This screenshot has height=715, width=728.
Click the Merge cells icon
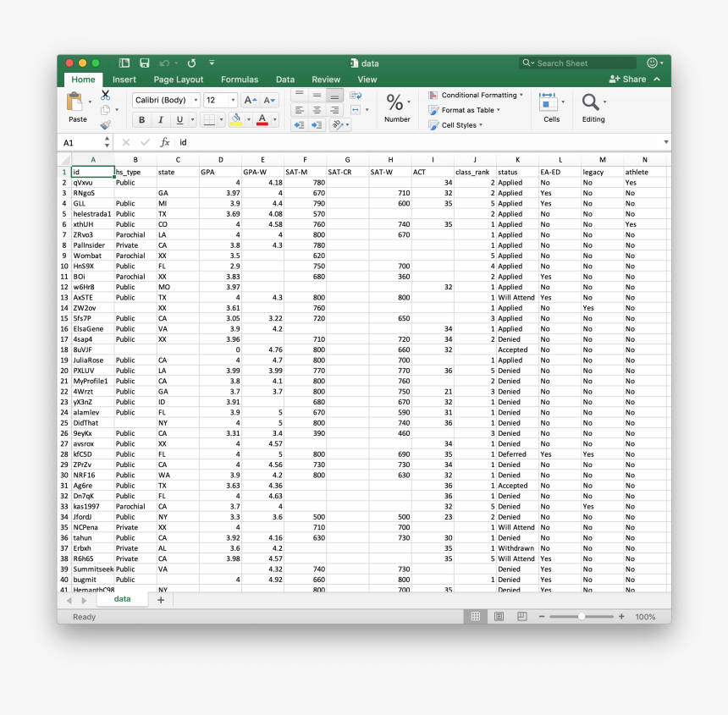(x=356, y=110)
